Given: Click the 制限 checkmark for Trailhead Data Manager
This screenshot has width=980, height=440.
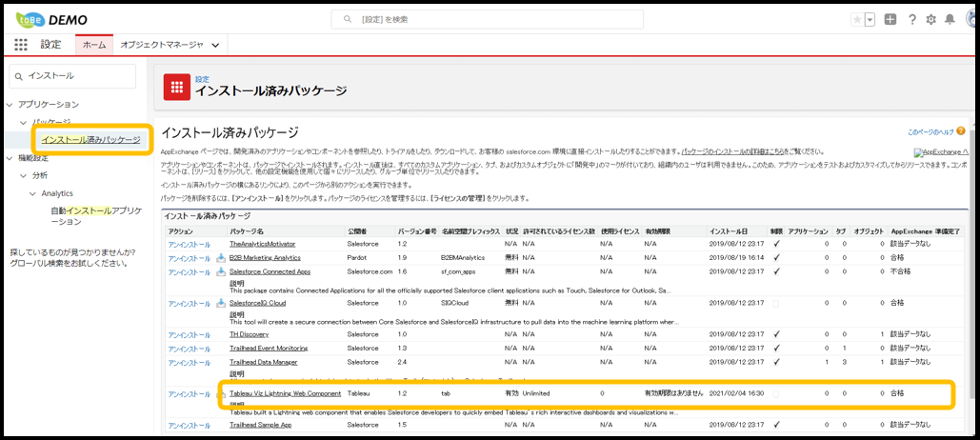Looking at the screenshot, I should click(775, 362).
